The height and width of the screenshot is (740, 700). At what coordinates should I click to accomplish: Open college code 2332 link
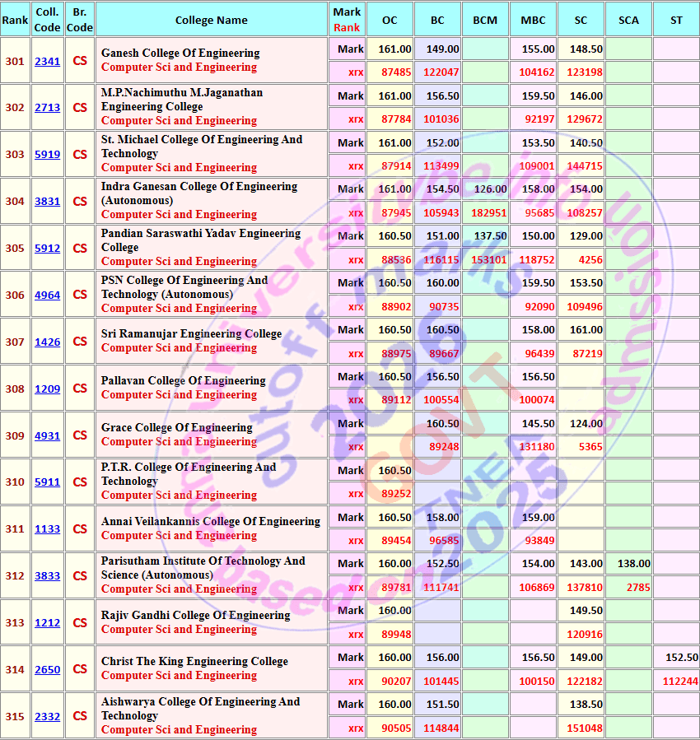click(x=47, y=717)
